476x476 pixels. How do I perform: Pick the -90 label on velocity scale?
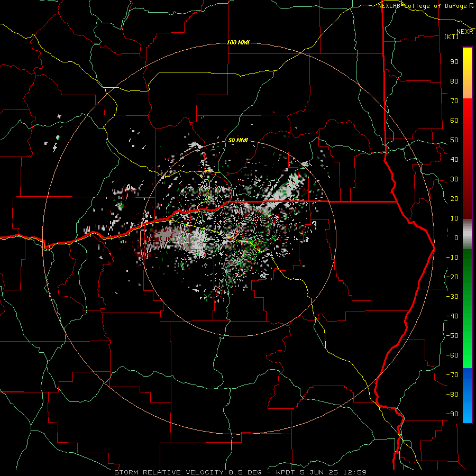(x=452, y=414)
